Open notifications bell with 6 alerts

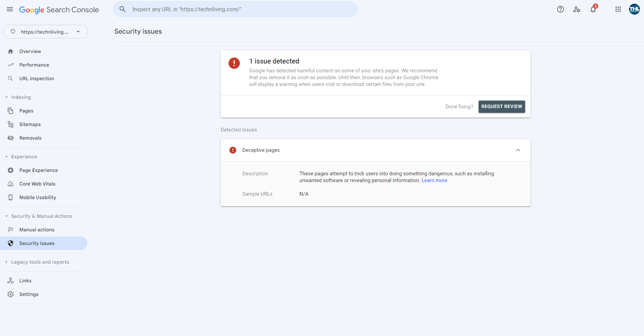(593, 9)
